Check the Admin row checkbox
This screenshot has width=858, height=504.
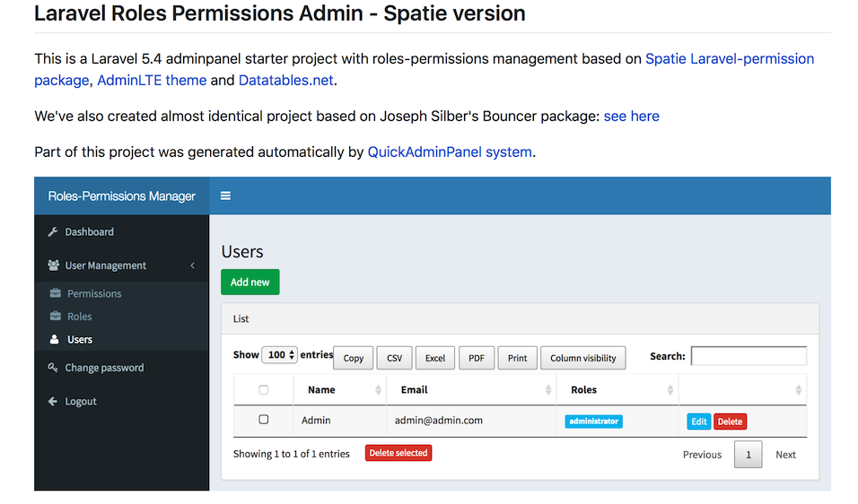264,420
